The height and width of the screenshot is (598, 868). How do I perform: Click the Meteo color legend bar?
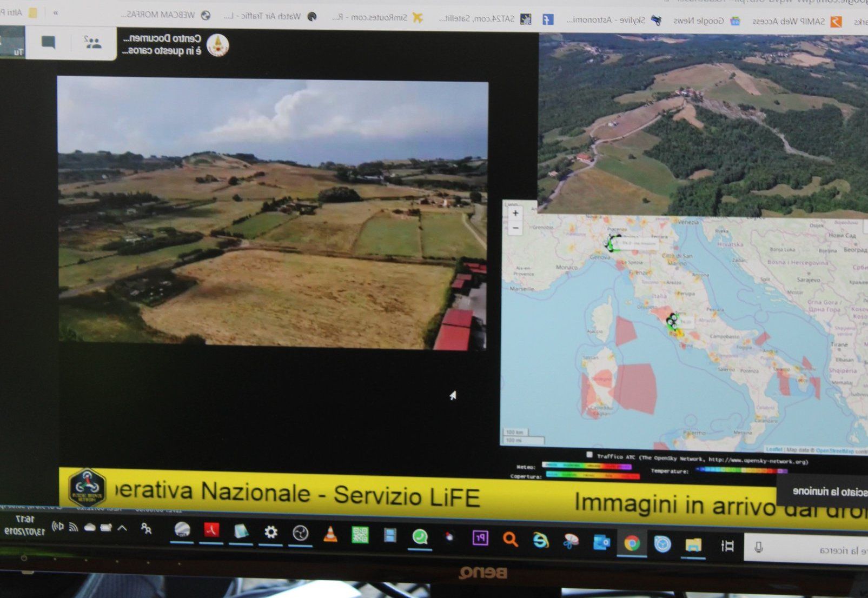click(x=586, y=466)
